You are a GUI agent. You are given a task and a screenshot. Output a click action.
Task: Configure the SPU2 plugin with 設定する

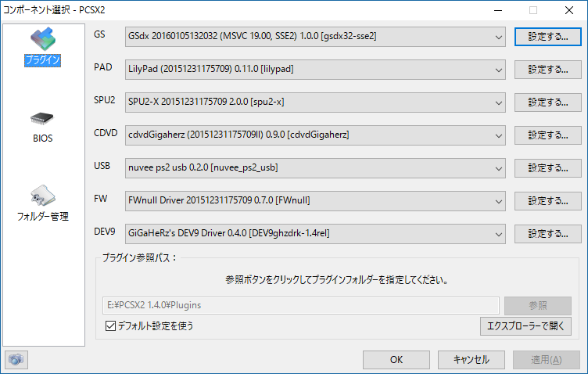tap(548, 102)
